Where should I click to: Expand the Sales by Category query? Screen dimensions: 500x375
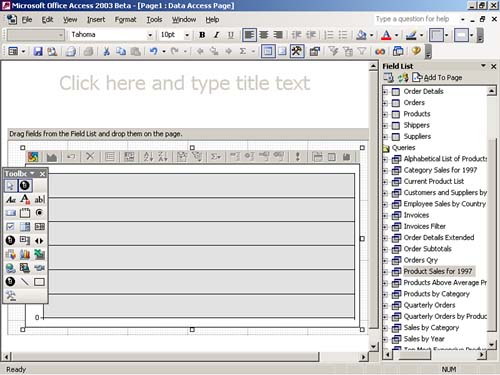(x=385, y=328)
